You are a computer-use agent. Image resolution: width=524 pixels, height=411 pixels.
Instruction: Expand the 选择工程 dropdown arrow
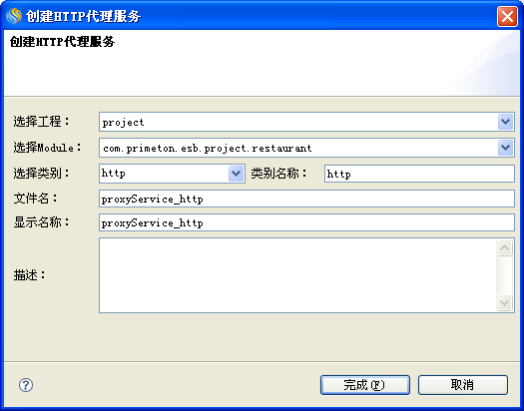505,122
